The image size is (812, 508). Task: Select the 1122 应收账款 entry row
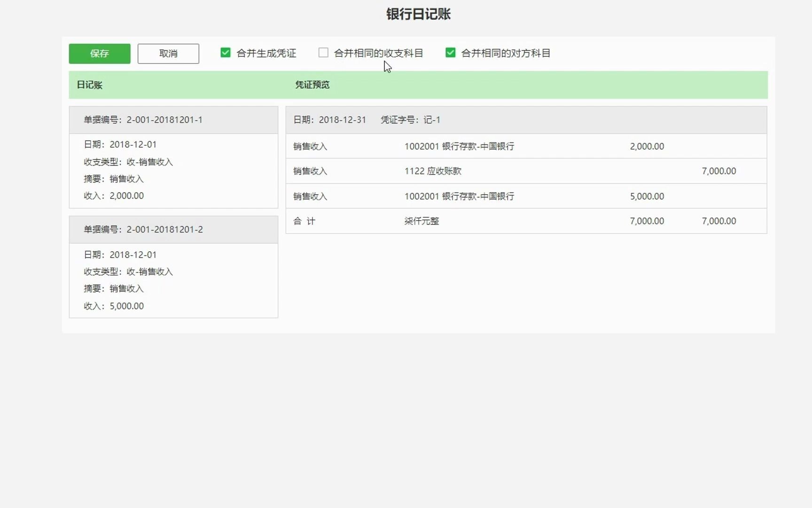click(433, 171)
